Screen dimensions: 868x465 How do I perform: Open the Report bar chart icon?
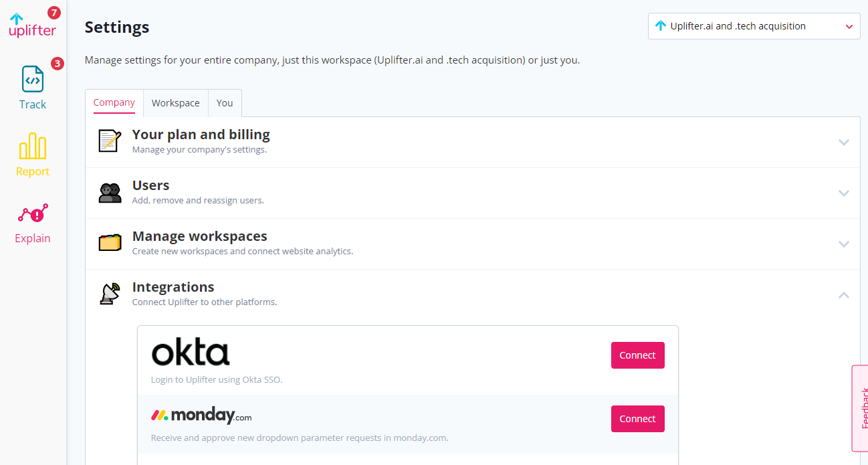tap(32, 146)
